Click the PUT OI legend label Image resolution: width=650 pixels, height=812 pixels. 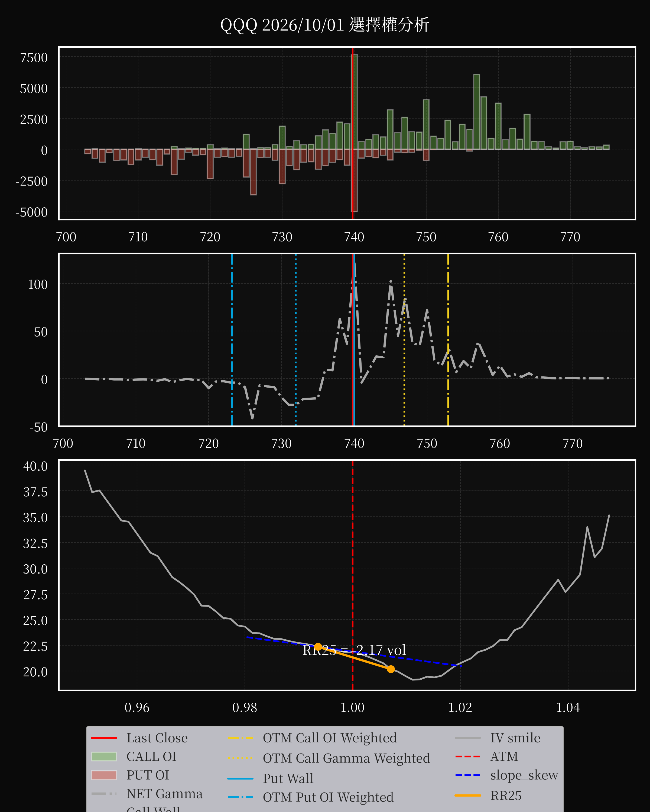tap(148, 775)
